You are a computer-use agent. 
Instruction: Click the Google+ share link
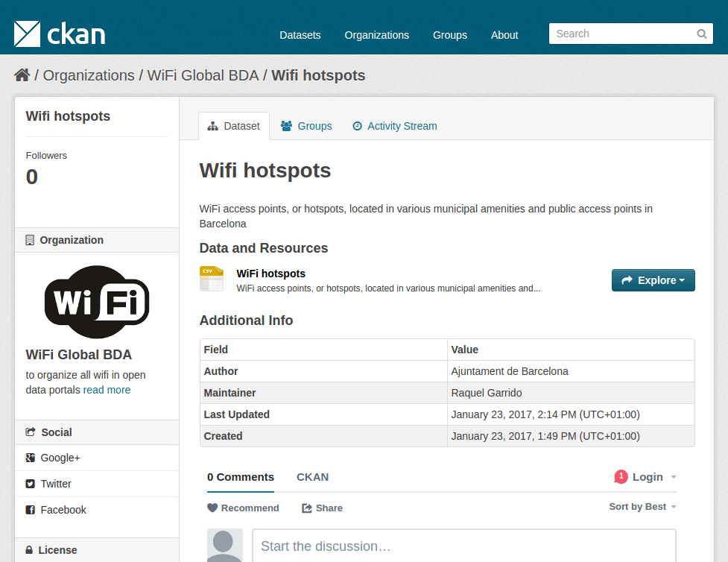[x=60, y=458]
